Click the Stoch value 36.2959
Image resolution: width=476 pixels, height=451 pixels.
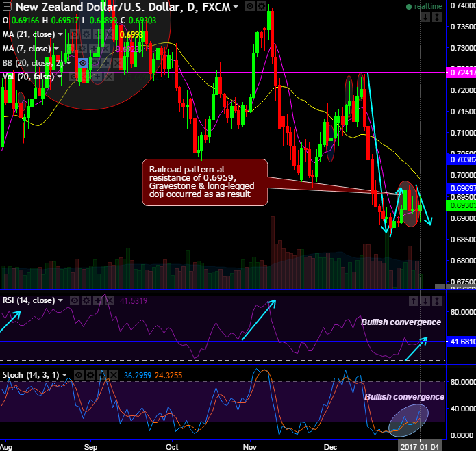pyautogui.click(x=138, y=376)
